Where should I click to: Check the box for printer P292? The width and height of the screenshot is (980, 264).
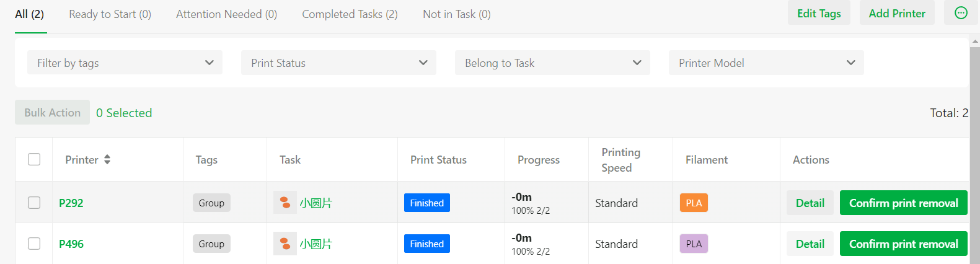(34, 203)
